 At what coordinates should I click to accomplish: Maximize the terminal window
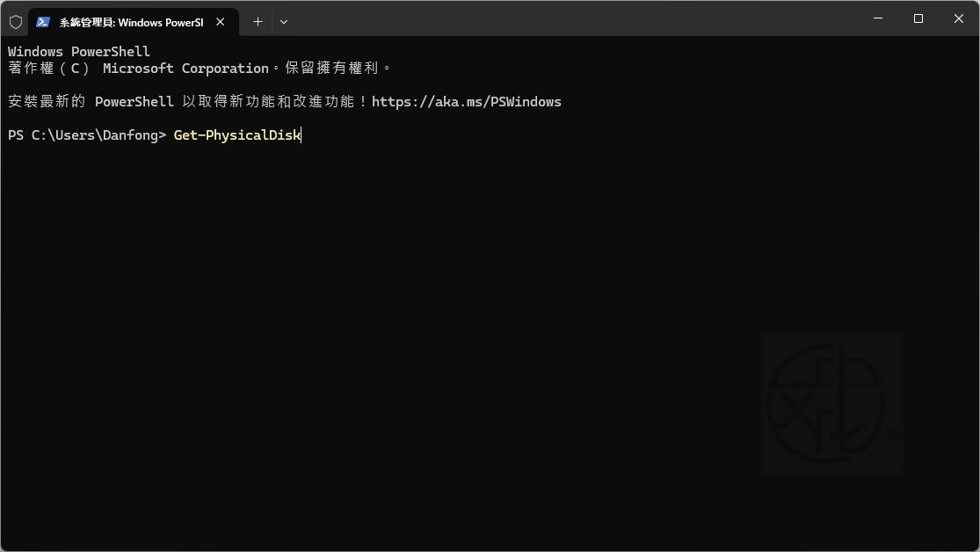[918, 18]
